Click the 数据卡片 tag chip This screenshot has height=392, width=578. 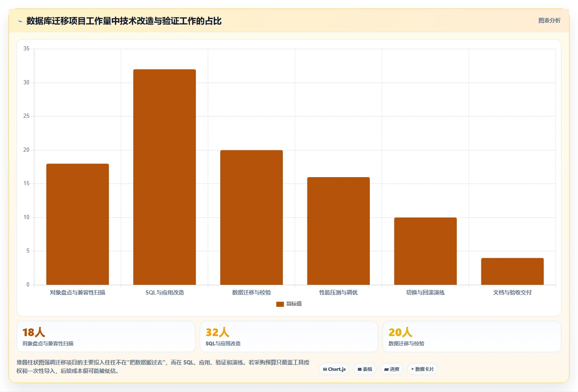point(422,369)
